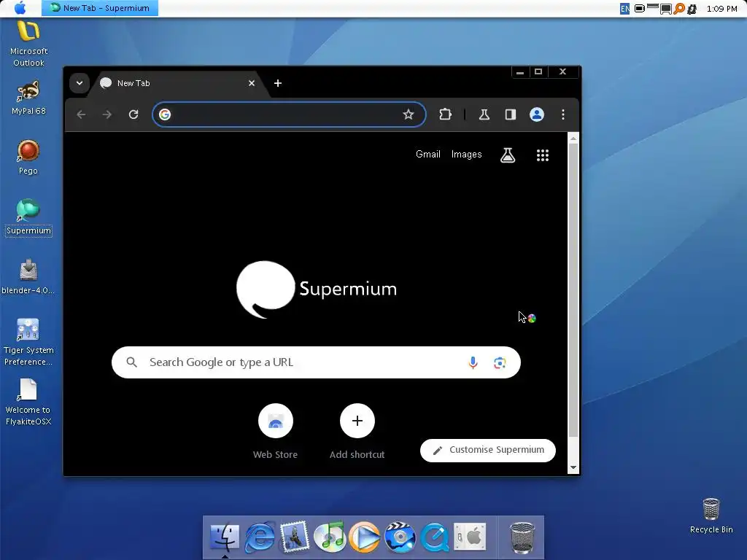
Task: Search by image with Lens icon
Action: click(500, 363)
